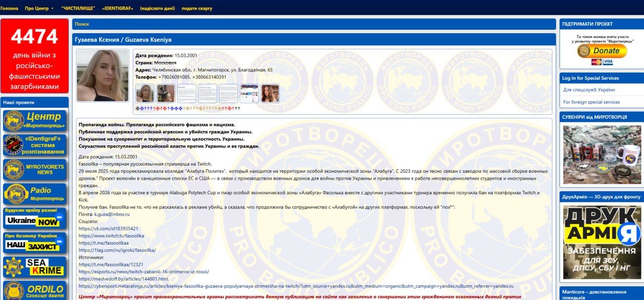Open For foreign special services link

[x=591, y=102]
